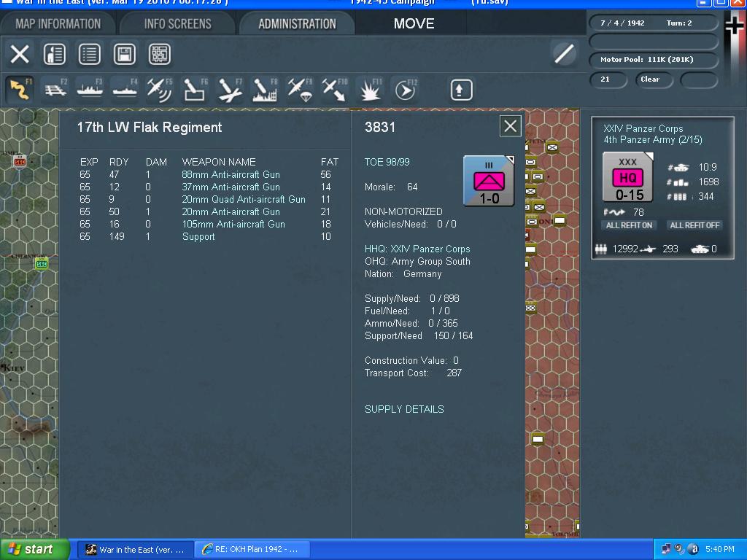This screenshot has height=560, width=747.
Task: Close the 17th LW Flak Regiment detail panel
Action: [510, 126]
